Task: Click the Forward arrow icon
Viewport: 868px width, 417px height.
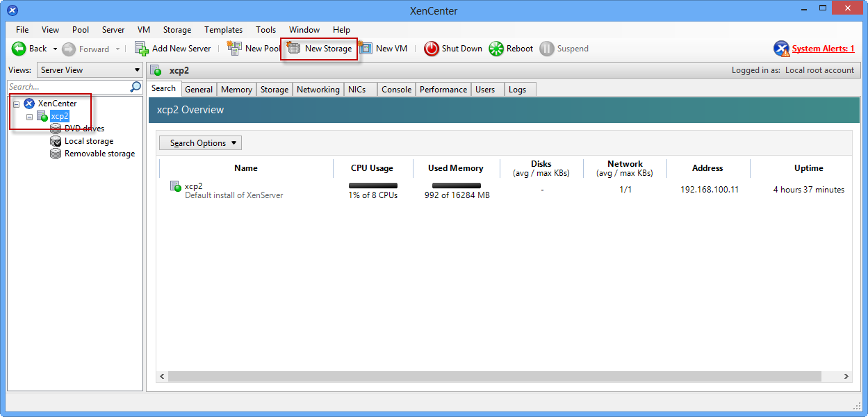Action: [x=69, y=49]
